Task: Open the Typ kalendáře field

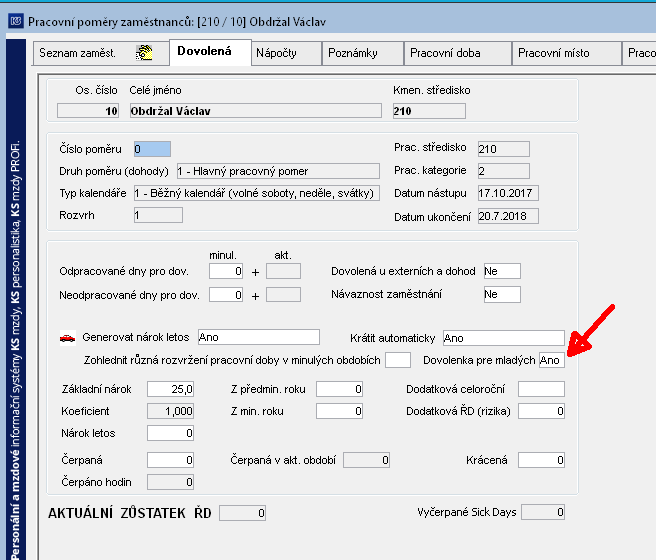Action: (x=257, y=193)
